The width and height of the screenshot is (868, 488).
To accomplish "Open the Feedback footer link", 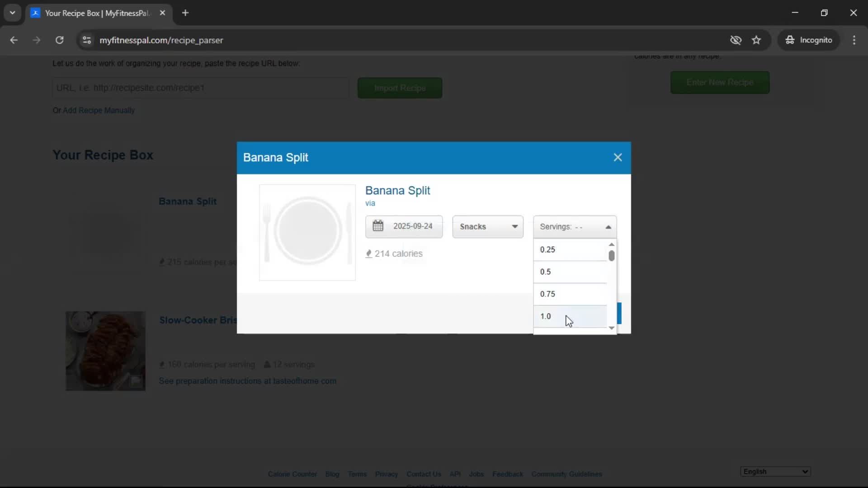I will point(508,474).
